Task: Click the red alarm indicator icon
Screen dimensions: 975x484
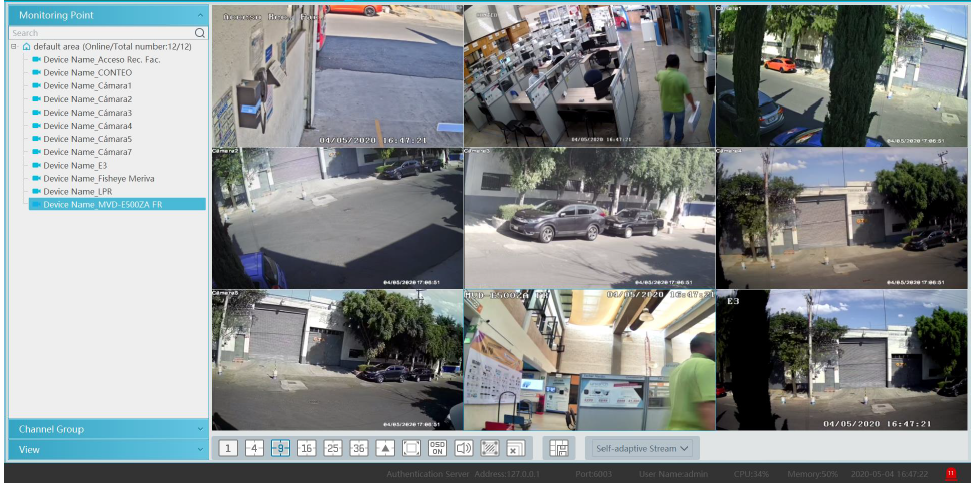Action: pos(951,472)
